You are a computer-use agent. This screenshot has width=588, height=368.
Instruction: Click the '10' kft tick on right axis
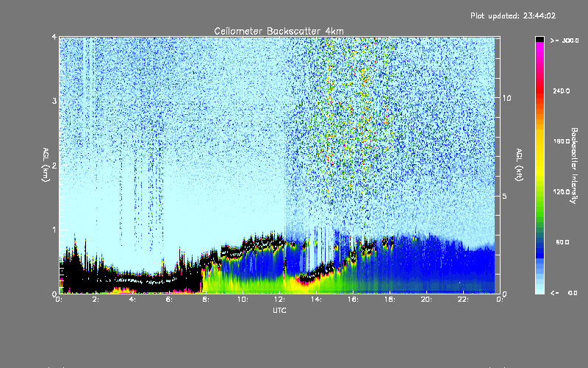point(506,98)
